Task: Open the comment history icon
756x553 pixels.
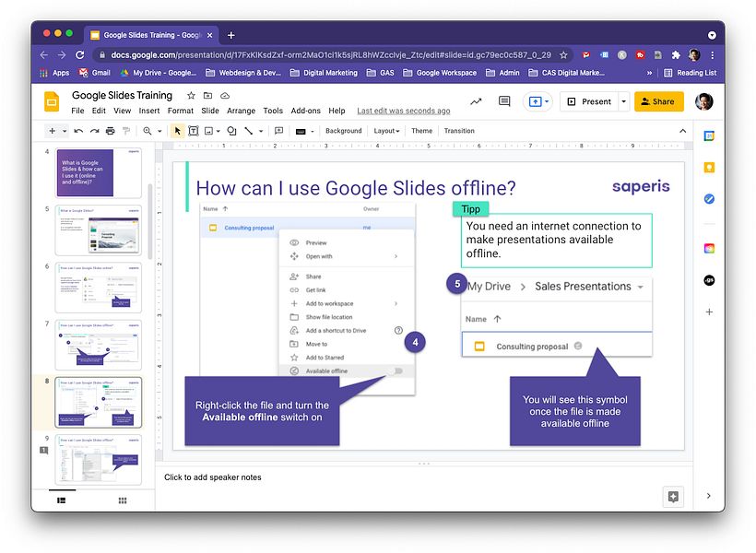Action: (x=504, y=101)
